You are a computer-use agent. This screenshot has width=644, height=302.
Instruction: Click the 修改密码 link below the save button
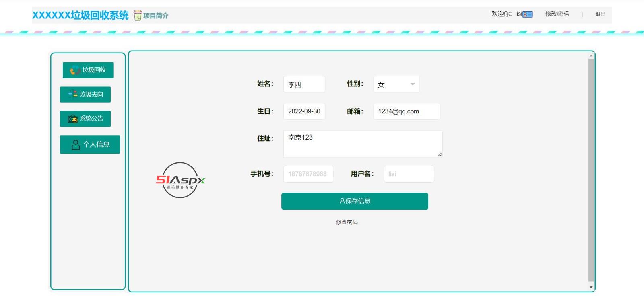tap(347, 222)
